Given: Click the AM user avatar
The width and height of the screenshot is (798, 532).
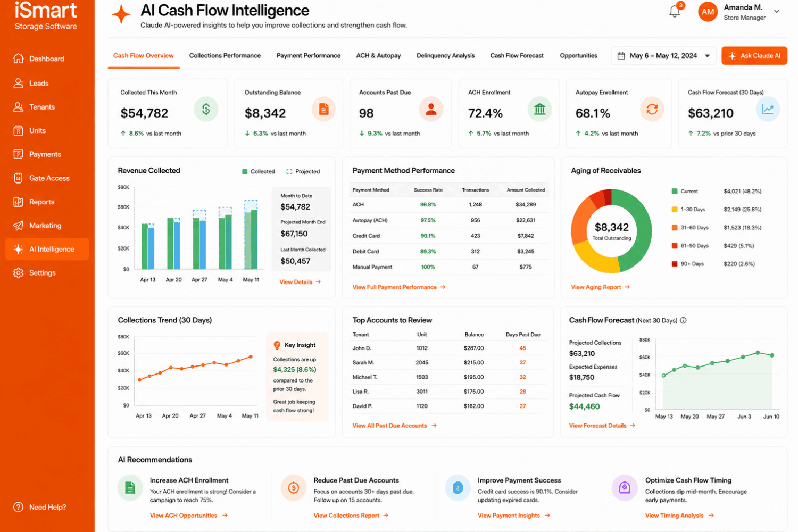Looking at the screenshot, I should [708, 12].
